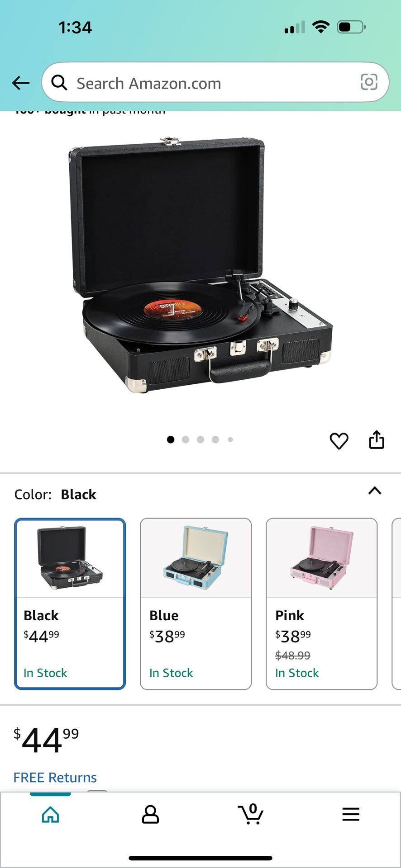
Task: Open the account profile icon
Action: tap(150, 815)
